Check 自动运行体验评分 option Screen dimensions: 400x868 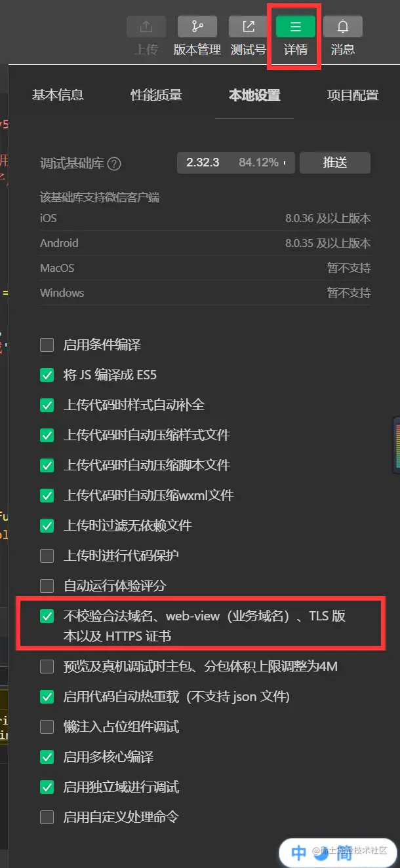coord(47,586)
